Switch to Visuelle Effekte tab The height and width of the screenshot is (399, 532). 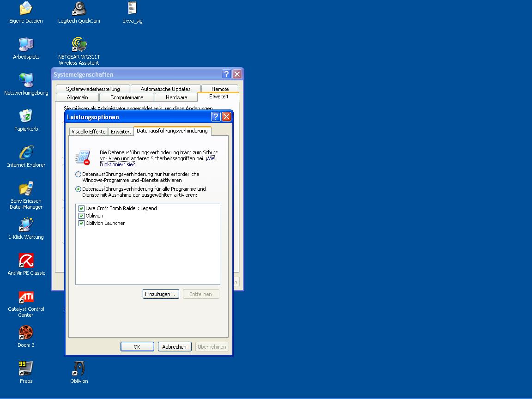tap(89, 132)
